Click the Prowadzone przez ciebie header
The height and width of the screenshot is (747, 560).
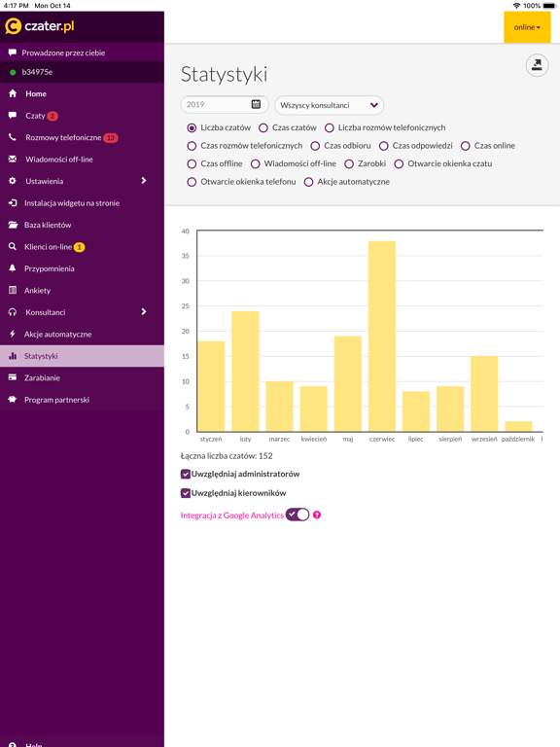[82, 53]
